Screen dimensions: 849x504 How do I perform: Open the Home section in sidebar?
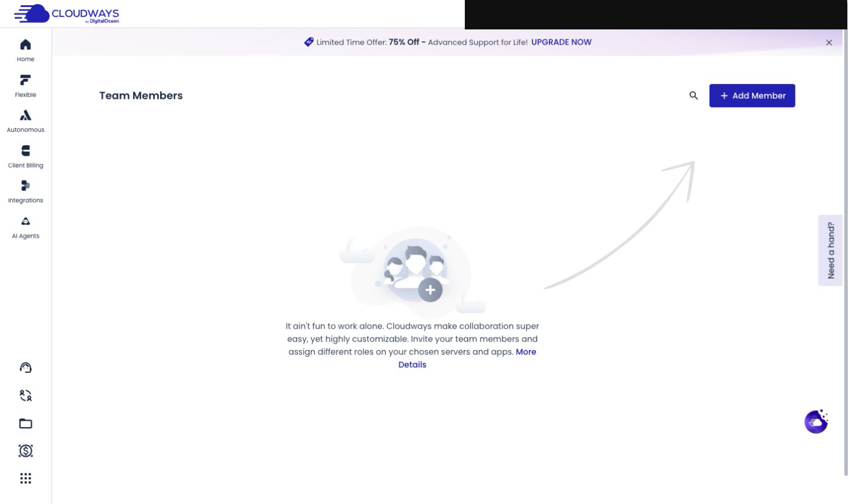[25, 51]
